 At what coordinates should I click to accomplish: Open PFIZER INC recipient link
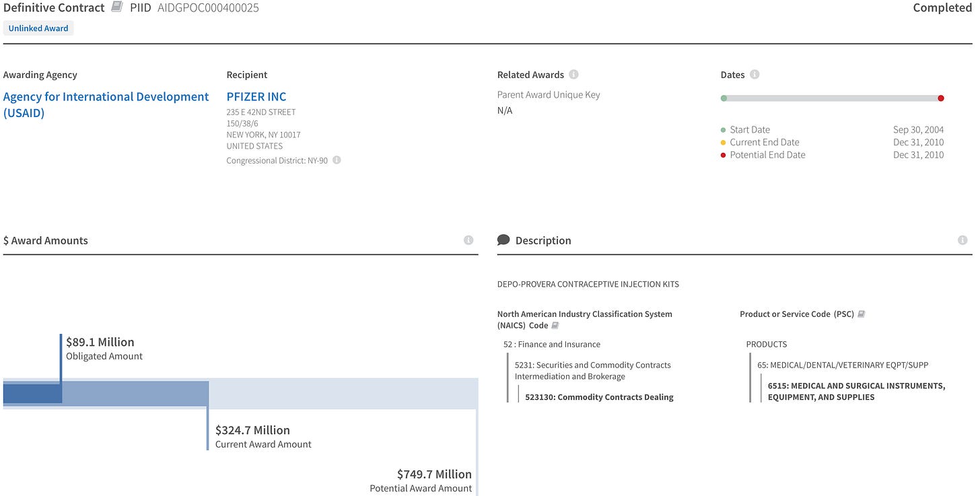[x=256, y=97]
